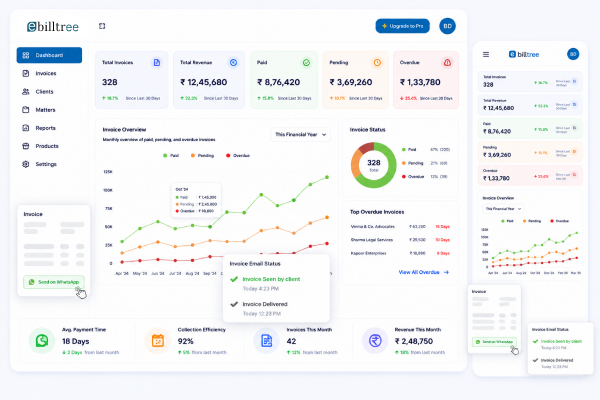
Task: Click the 92% collection efficiency value
Action: 185,341
